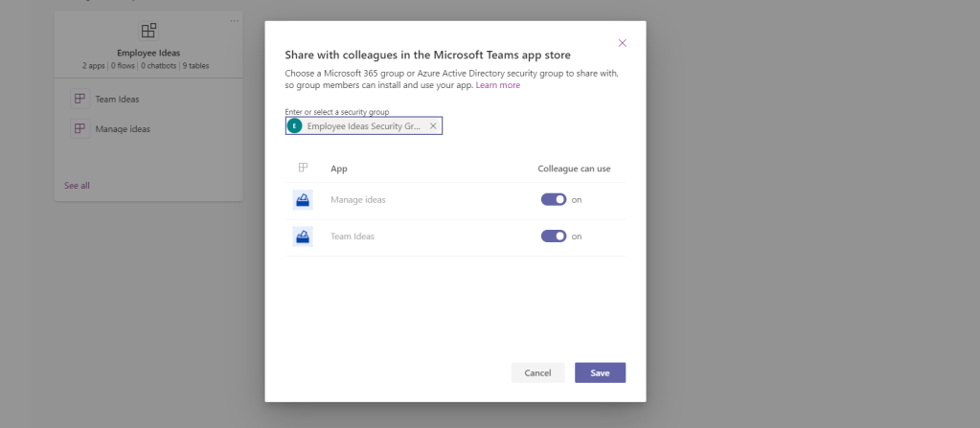Disable the Team Ideas colleague access toggle
This screenshot has height=428, width=980.
click(554, 237)
